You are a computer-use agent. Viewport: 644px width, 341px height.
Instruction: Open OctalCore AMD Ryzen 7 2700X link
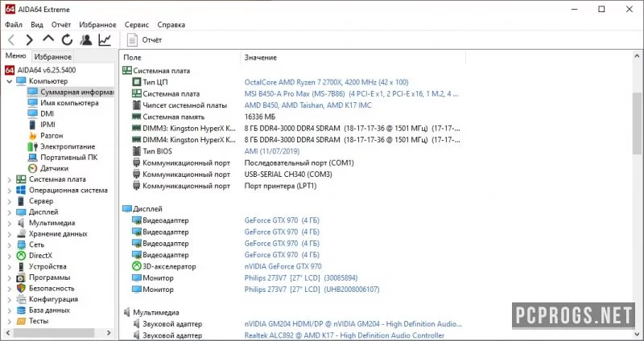click(327, 82)
